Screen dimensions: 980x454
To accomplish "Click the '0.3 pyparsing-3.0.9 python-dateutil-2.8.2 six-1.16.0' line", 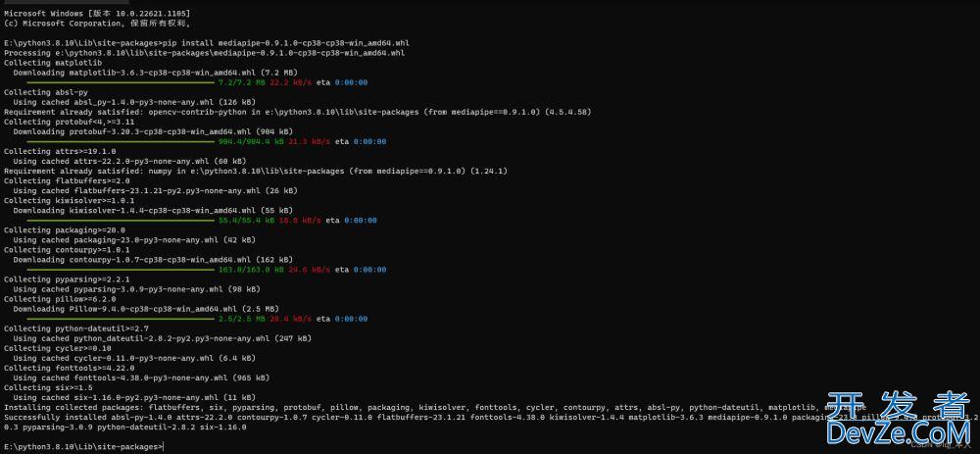I will [x=125, y=428].
